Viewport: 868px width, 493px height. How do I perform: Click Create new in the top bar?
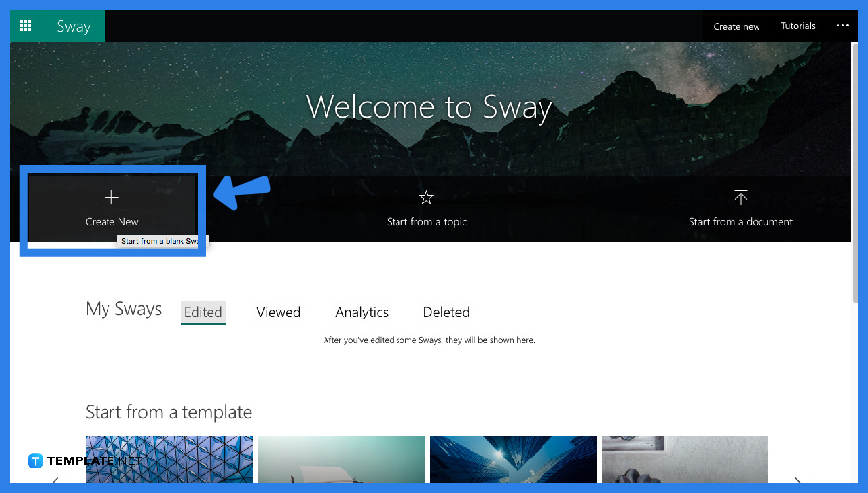click(x=736, y=26)
